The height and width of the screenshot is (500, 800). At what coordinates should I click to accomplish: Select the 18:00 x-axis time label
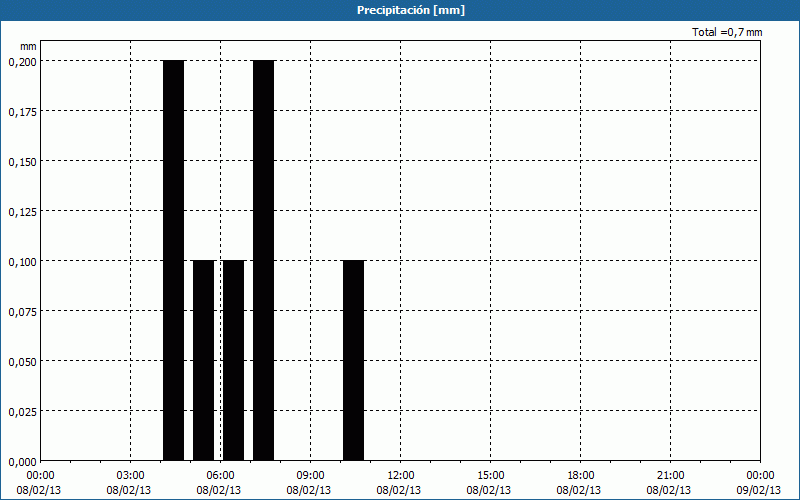click(x=581, y=476)
